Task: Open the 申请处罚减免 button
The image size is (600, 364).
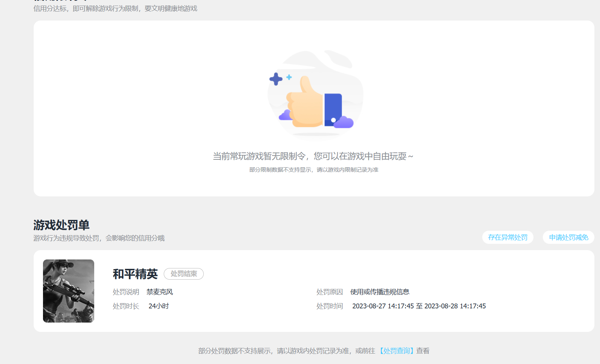Action: pyautogui.click(x=569, y=237)
